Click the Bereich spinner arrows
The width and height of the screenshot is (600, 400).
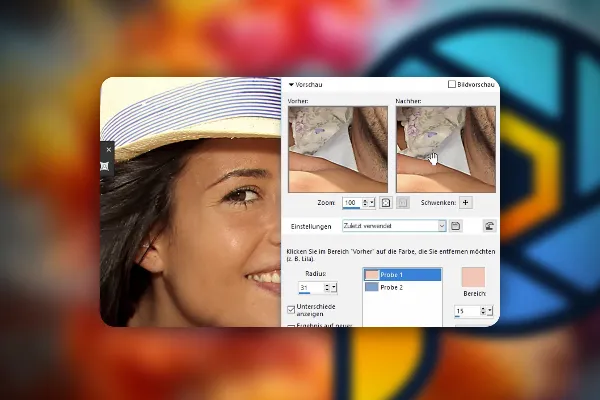tap(483, 311)
